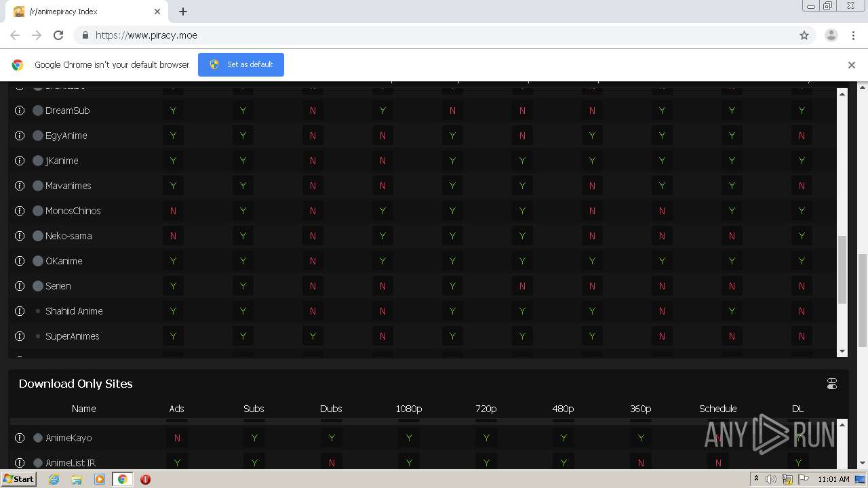Click the gray circle beside DreamSub
This screenshot has width=868, height=488.
click(x=38, y=110)
